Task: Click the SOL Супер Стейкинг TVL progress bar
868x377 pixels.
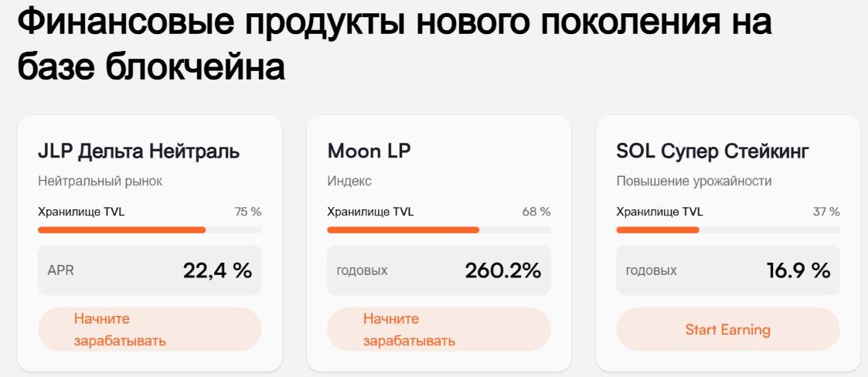Action: pos(727,229)
